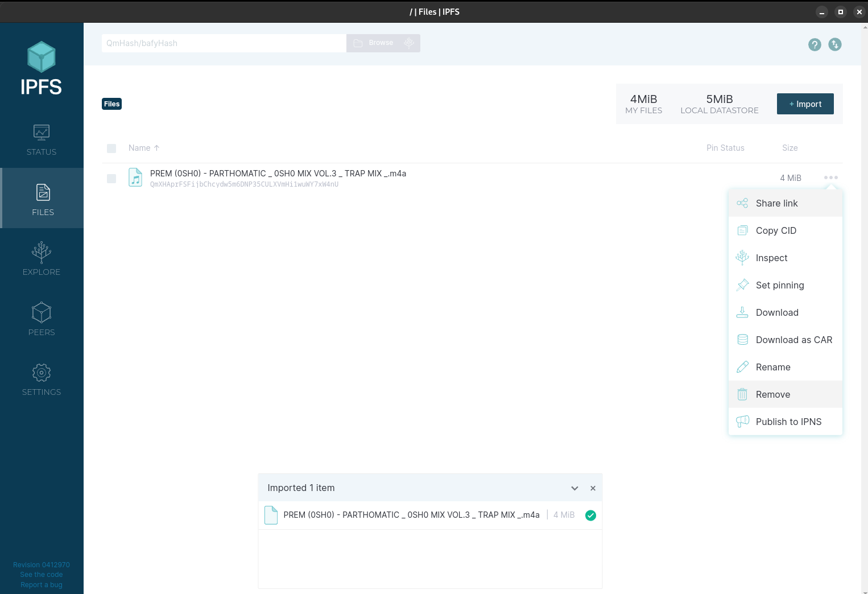
Task: Click the Download arrow icon
Action: click(742, 312)
